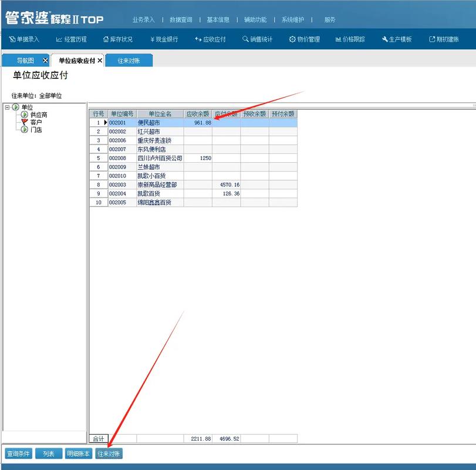
Task: Select row 凯歌小百货
Action: pyautogui.click(x=193, y=176)
